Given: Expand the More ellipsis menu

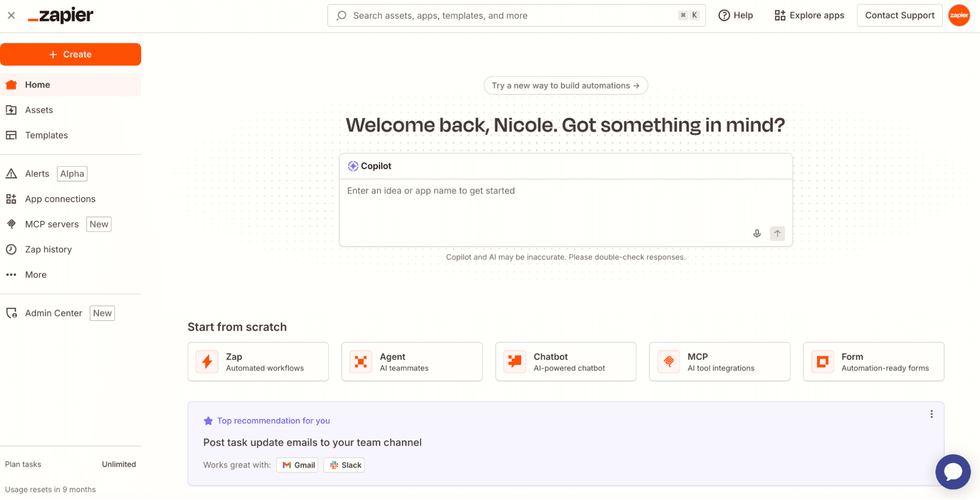Looking at the screenshot, I should coord(11,275).
